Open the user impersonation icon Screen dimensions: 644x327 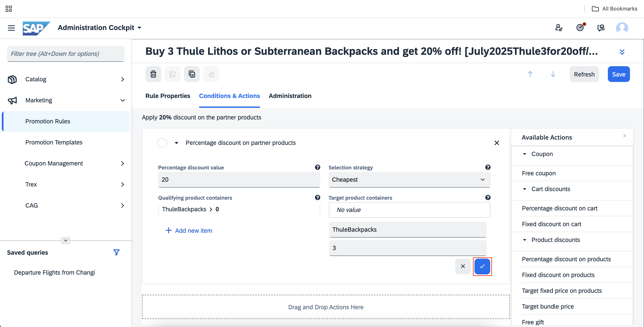[x=559, y=28]
